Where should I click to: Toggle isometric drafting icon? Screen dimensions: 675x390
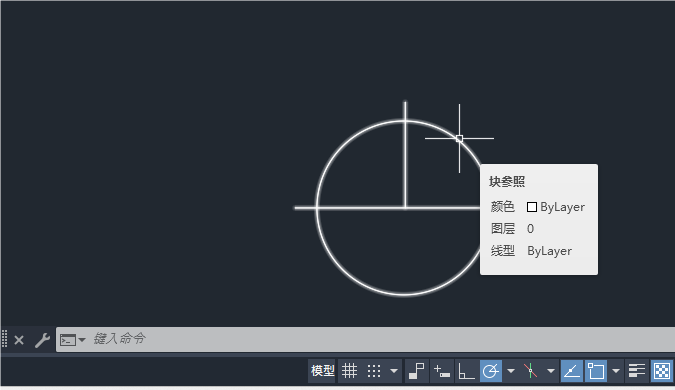coord(530,371)
